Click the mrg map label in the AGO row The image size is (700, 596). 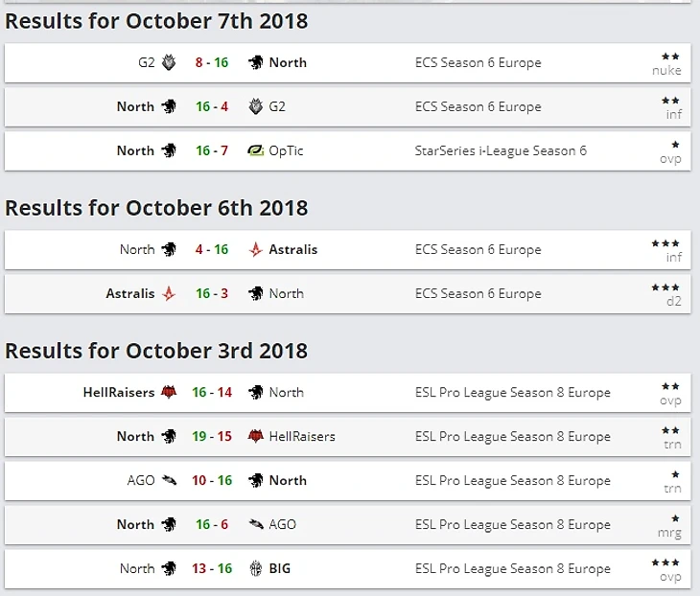click(671, 532)
